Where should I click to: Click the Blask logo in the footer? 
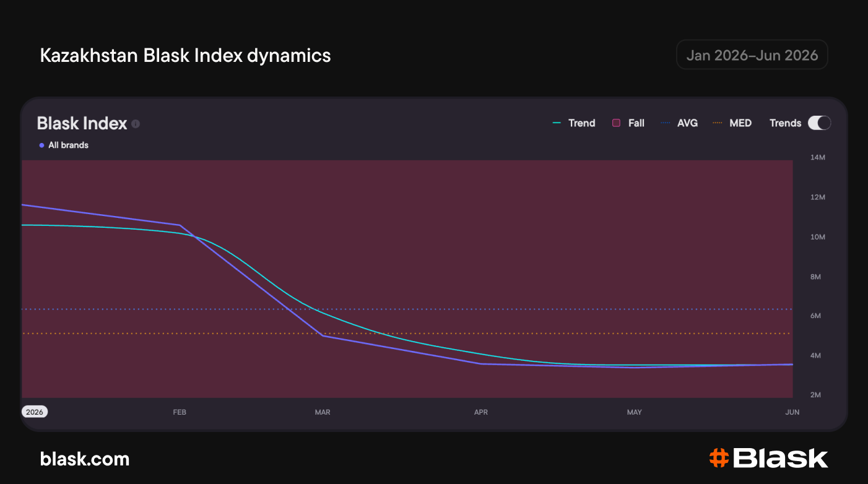(768, 459)
